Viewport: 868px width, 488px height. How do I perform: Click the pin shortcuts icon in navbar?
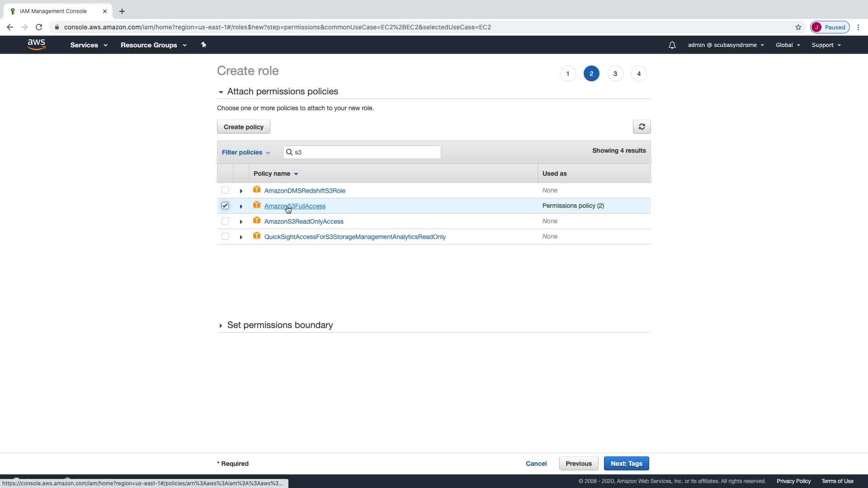click(x=203, y=45)
